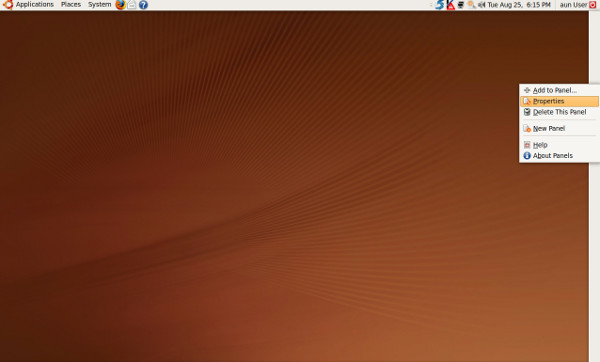This screenshot has height=362, width=600.
Task: Open the network connection tray icon
Action: point(461,5)
